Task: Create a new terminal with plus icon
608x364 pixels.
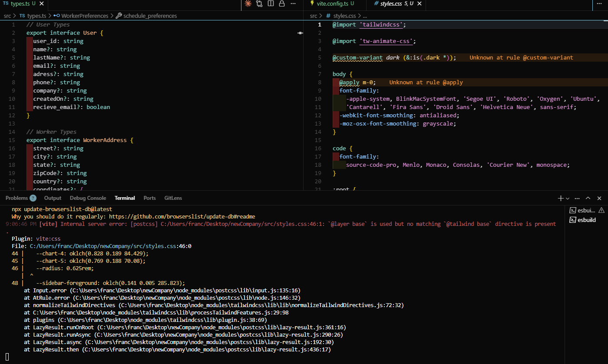Action: (x=561, y=198)
